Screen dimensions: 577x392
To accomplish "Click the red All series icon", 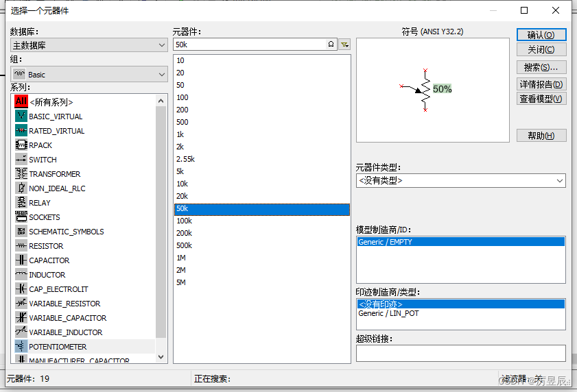I will point(21,101).
